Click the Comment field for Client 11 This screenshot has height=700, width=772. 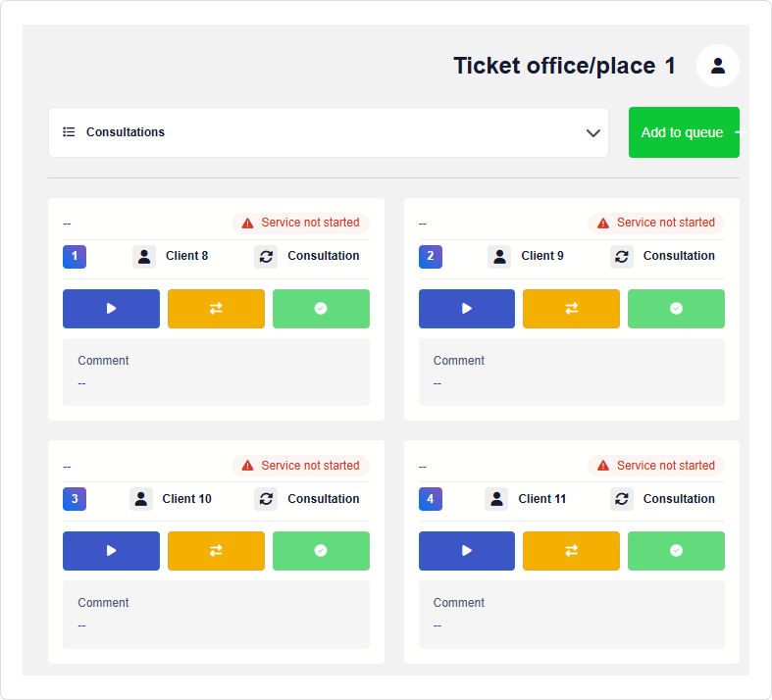571,614
